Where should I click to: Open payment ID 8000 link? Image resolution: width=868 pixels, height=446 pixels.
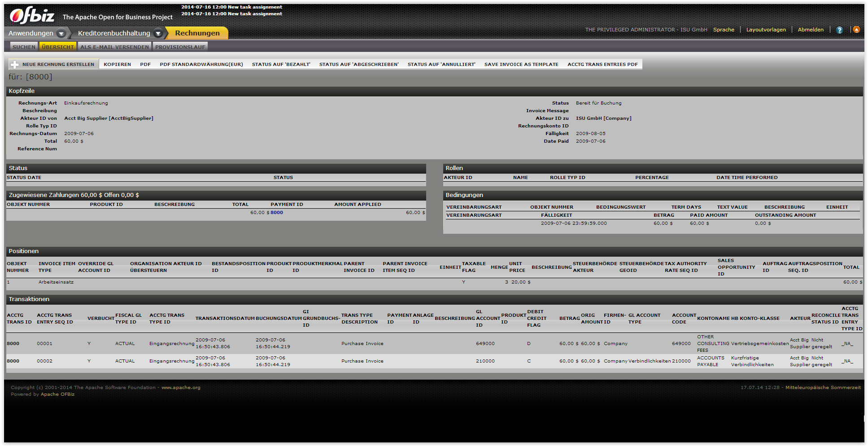pyautogui.click(x=277, y=213)
